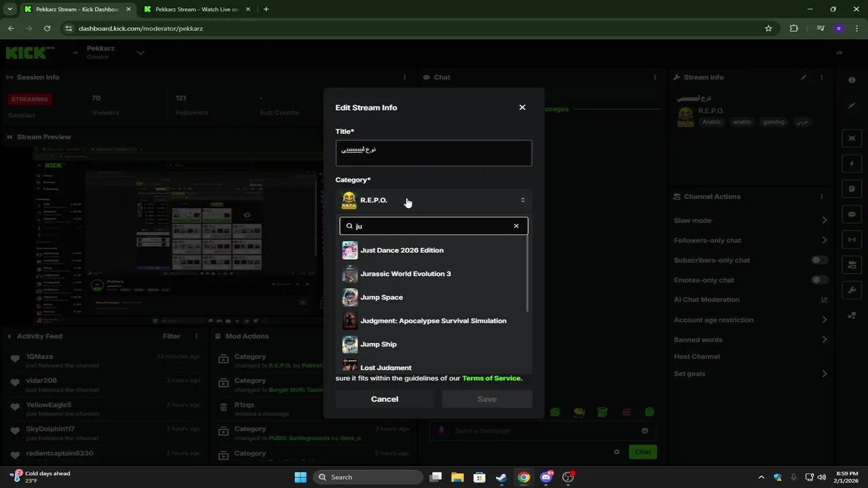Image resolution: width=868 pixels, height=488 pixels.
Task: Open File Explorer from taskbar
Action: pos(458,477)
